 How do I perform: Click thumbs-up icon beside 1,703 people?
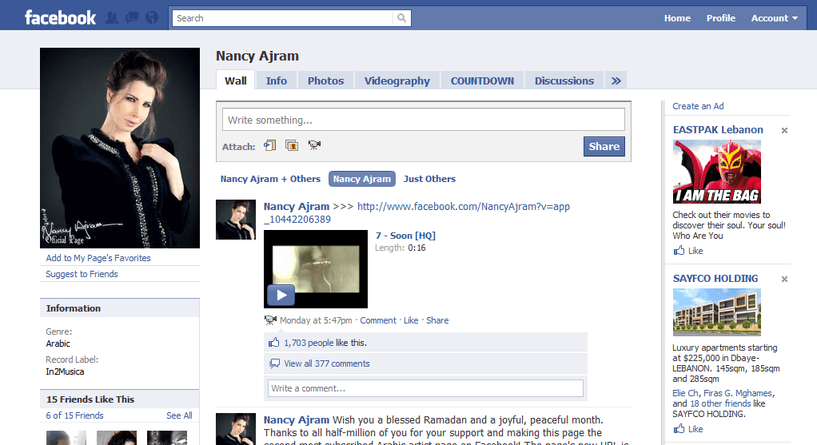point(274,342)
